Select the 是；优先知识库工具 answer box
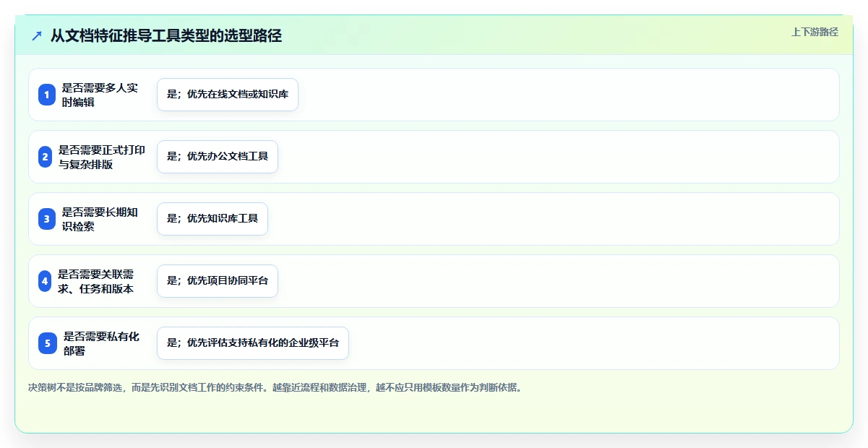 click(212, 219)
